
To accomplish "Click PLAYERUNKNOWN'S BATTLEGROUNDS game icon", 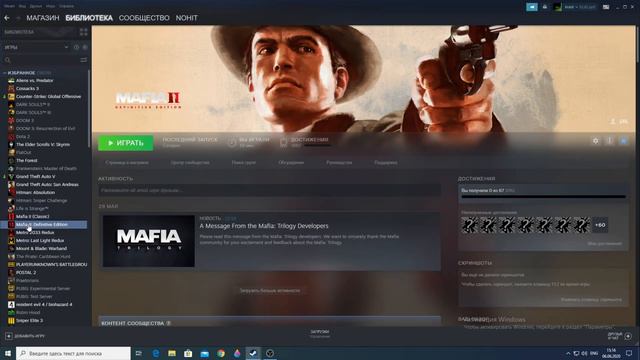I will pos(11,264).
